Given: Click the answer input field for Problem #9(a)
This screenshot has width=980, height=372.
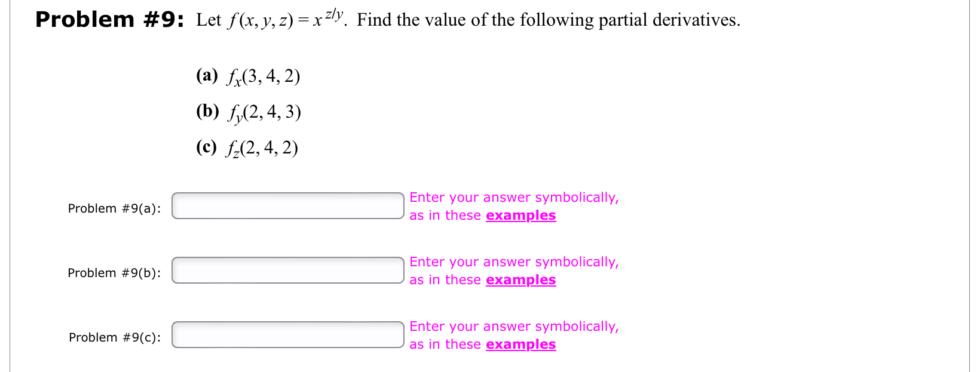Looking at the screenshot, I should pos(289,206).
